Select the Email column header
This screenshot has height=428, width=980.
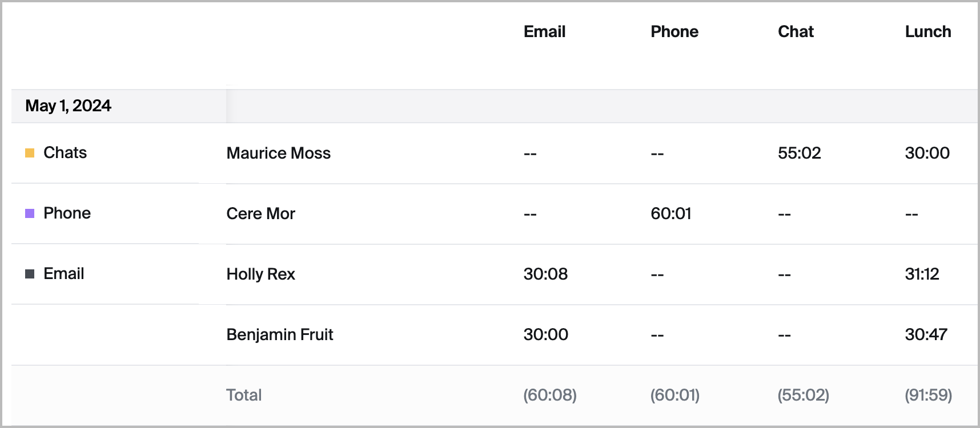[x=544, y=32]
